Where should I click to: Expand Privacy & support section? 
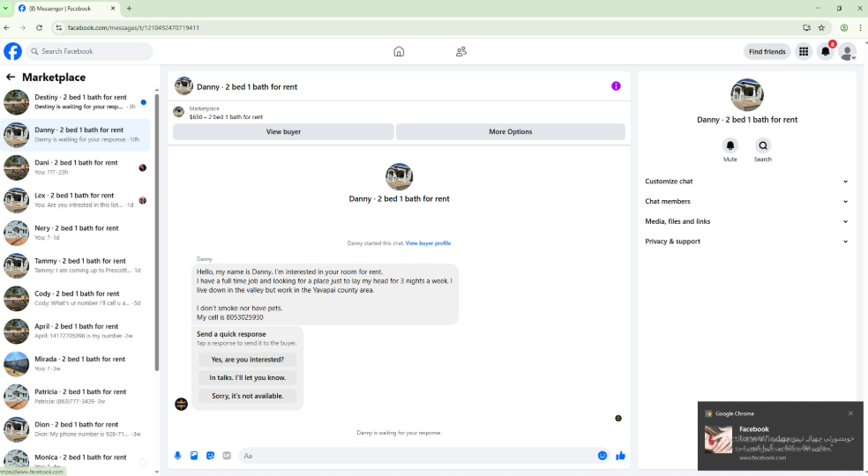(745, 242)
